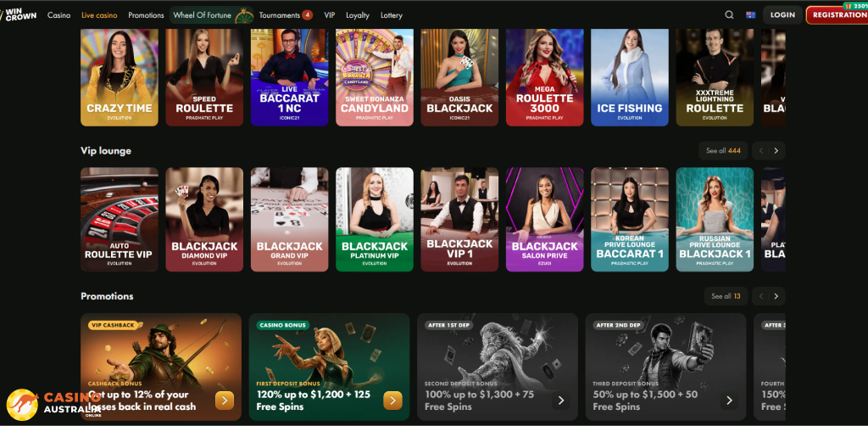The height and width of the screenshot is (426, 868).
Task: Show previous Promotions arrow
Action: point(761,296)
